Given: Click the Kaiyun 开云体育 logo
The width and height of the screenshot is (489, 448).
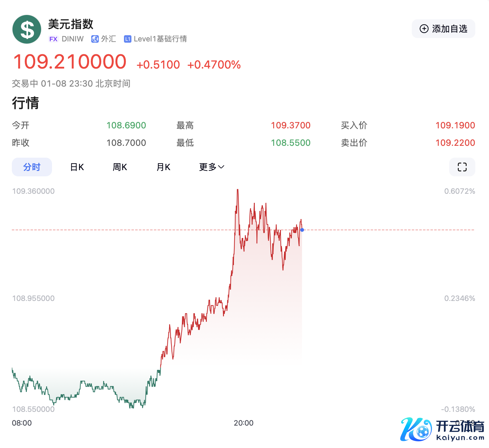Looking at the screenshot, I should tap(442, 429).
